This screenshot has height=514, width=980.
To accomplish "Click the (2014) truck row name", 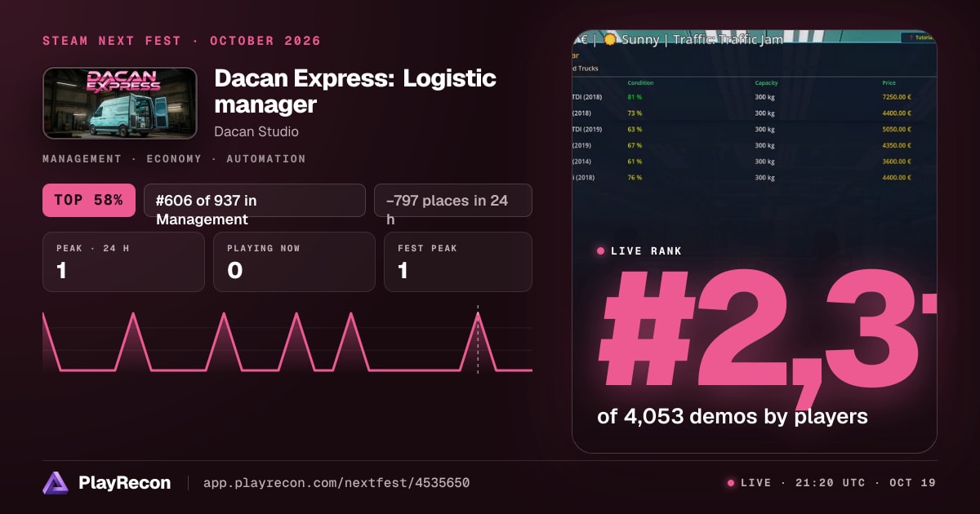I will point(583,162).
